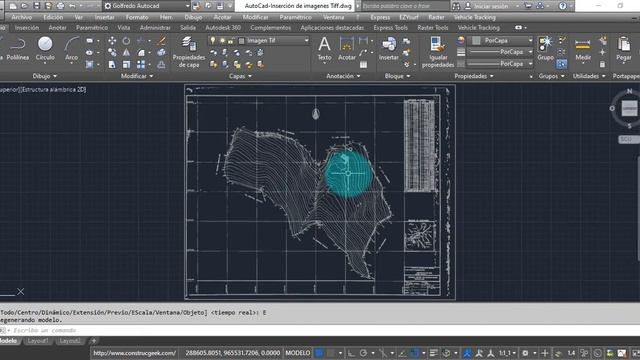Viewport: 640px width, 360px height.
Task: Open the Imagen Tif layer dropdown
Action: [306, 40]
